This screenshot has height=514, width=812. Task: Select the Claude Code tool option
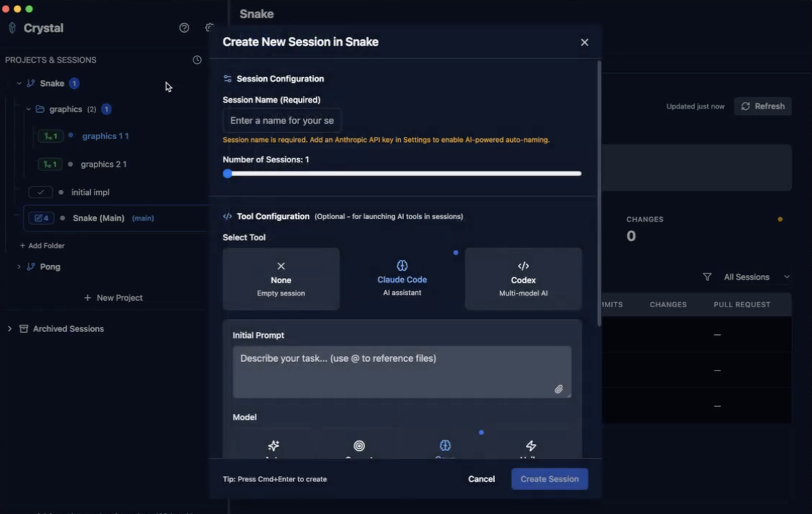(402, 279)
